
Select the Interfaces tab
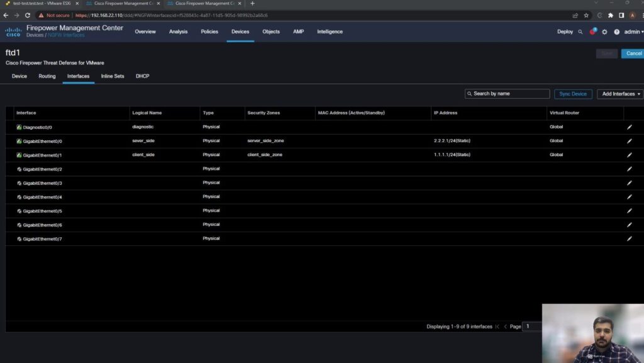(x=79, y=76)
